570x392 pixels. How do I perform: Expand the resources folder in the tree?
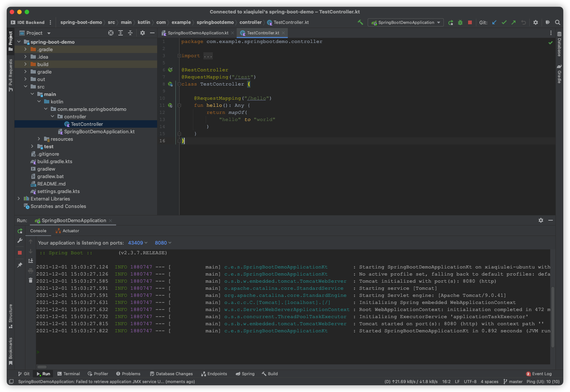click(39, 139)
